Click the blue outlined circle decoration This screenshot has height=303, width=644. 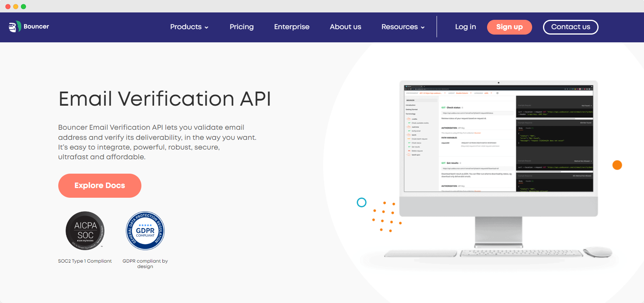362,202
